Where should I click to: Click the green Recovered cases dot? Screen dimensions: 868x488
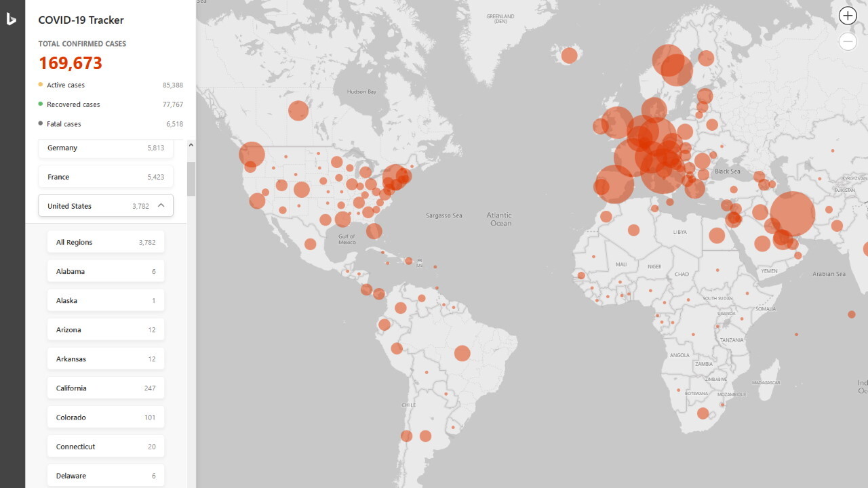click(x=39, y=104)
